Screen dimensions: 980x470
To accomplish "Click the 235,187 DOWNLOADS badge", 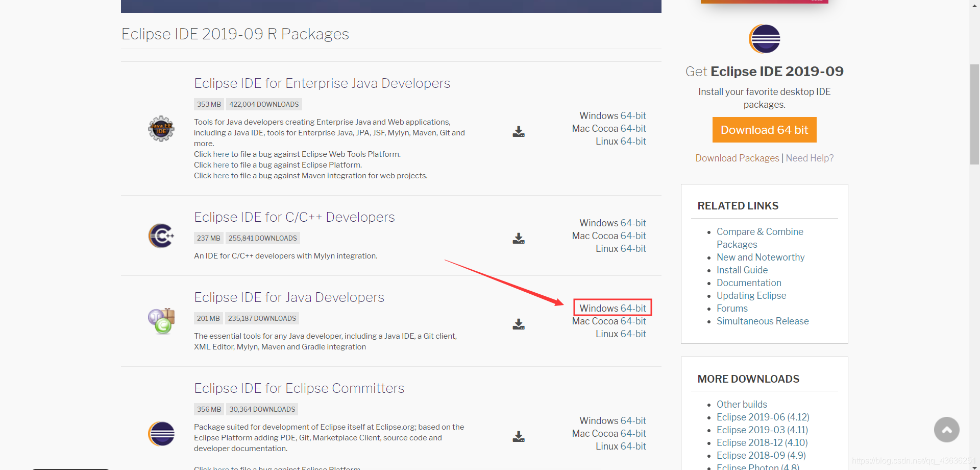I will [x=262, y=318].
